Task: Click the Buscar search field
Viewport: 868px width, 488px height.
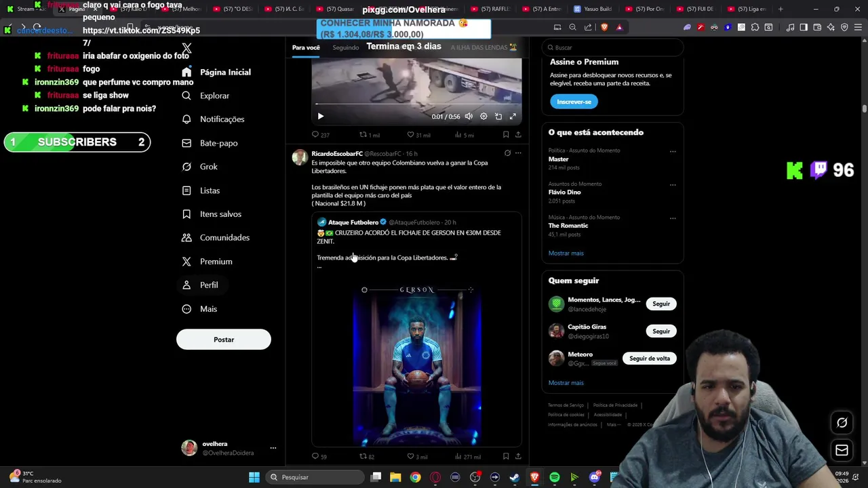Action: [x=612, y=47]
